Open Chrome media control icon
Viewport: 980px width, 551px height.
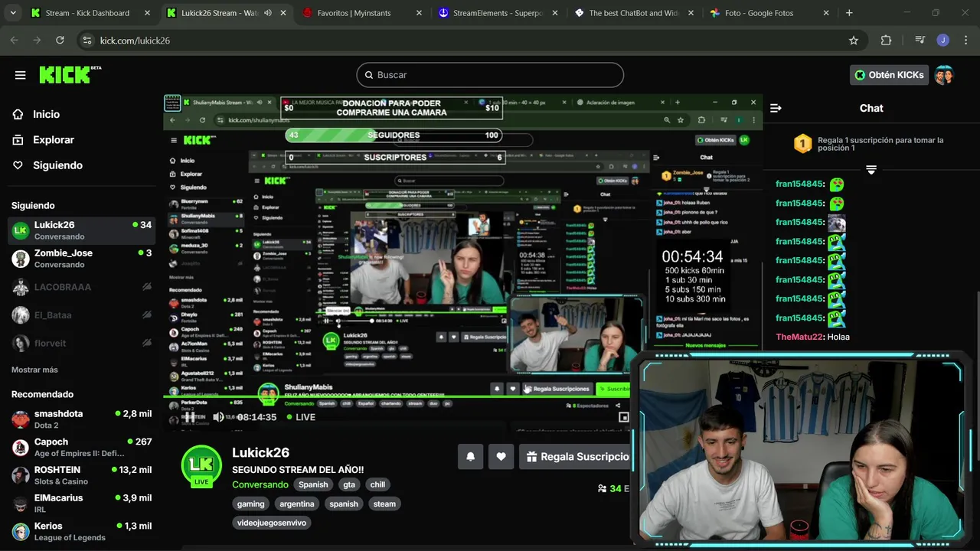920,41
